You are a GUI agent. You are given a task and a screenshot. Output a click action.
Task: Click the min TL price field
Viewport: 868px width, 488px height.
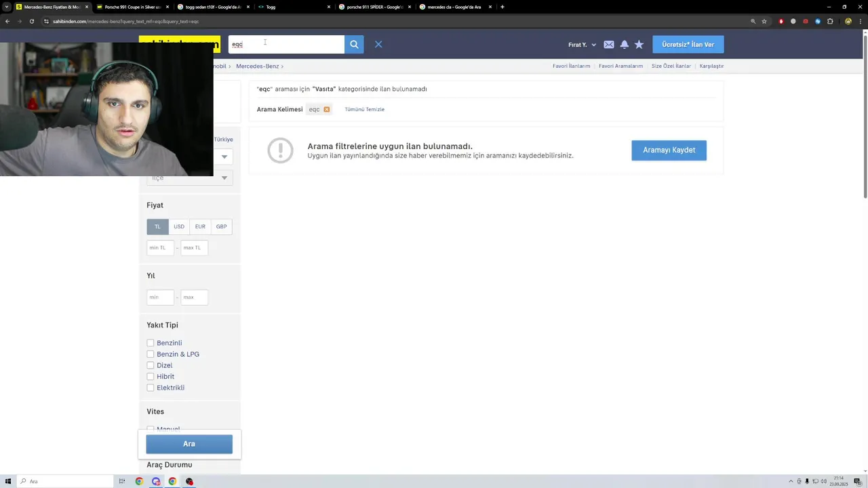[x=160, y=247]
